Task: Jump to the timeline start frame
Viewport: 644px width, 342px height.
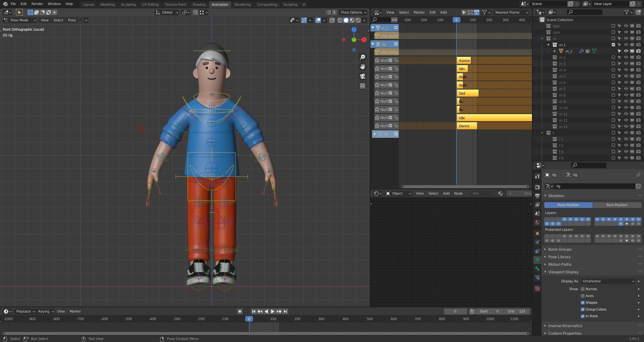Action: pyautogui.click(x=254, y=311)
